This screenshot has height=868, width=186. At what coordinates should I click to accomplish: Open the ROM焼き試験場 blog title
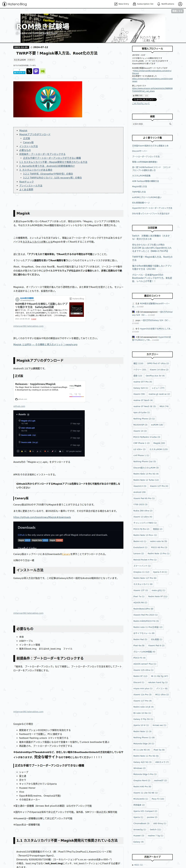click(43, 27)
